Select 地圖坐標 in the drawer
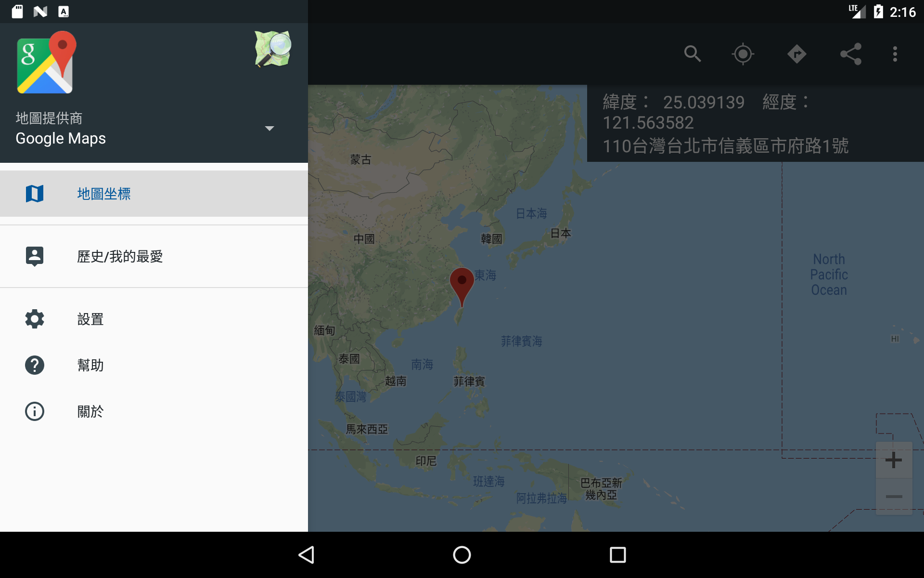Image resolution: width=924 pixels, height=578 pixels. click(154, 194)
